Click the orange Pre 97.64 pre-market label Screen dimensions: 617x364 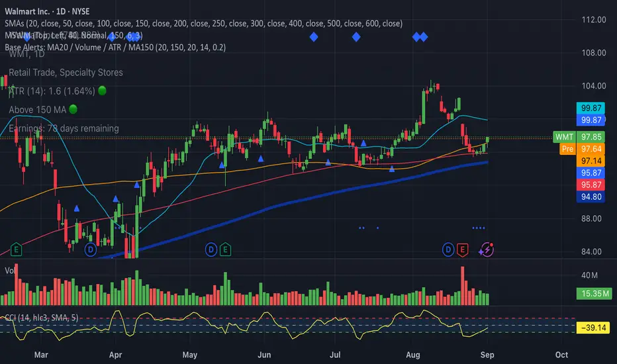point(582,149)
